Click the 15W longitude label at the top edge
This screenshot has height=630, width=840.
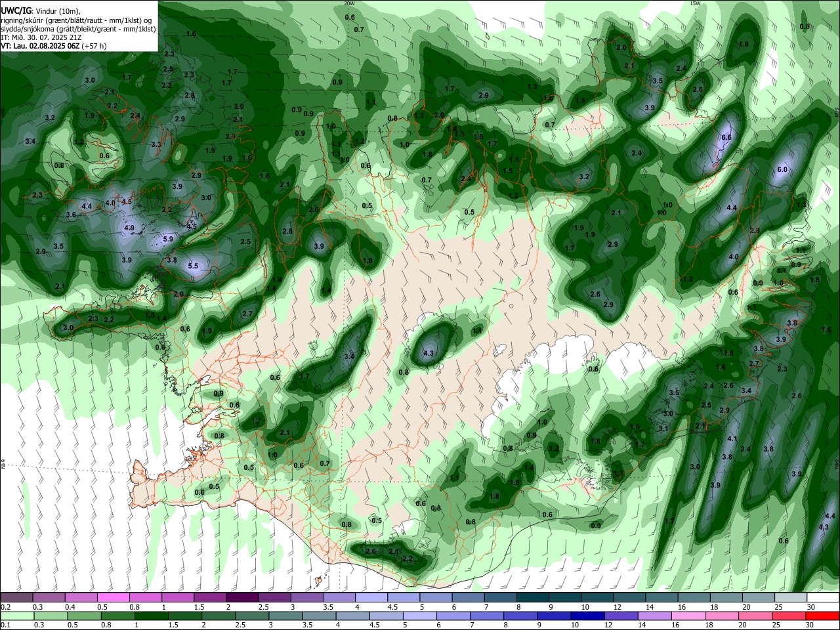coord(695,3)
